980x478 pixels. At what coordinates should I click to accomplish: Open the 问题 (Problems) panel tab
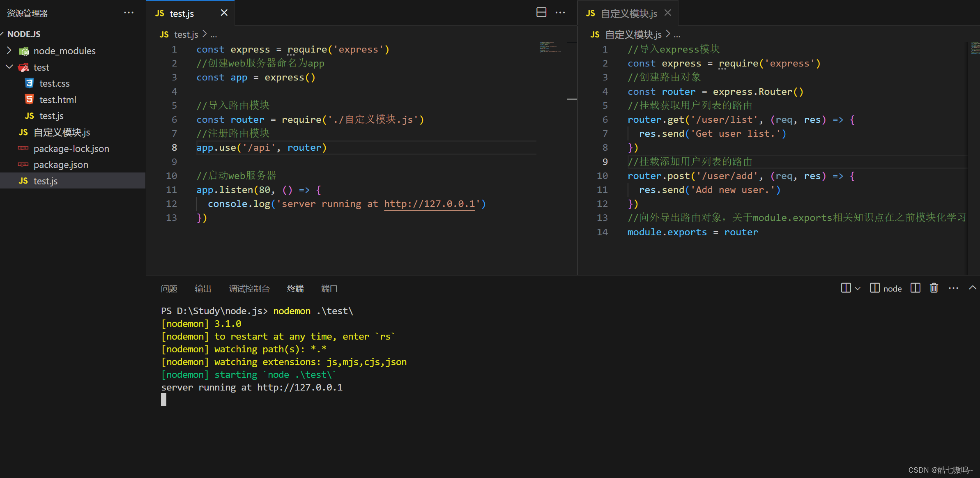169,289
